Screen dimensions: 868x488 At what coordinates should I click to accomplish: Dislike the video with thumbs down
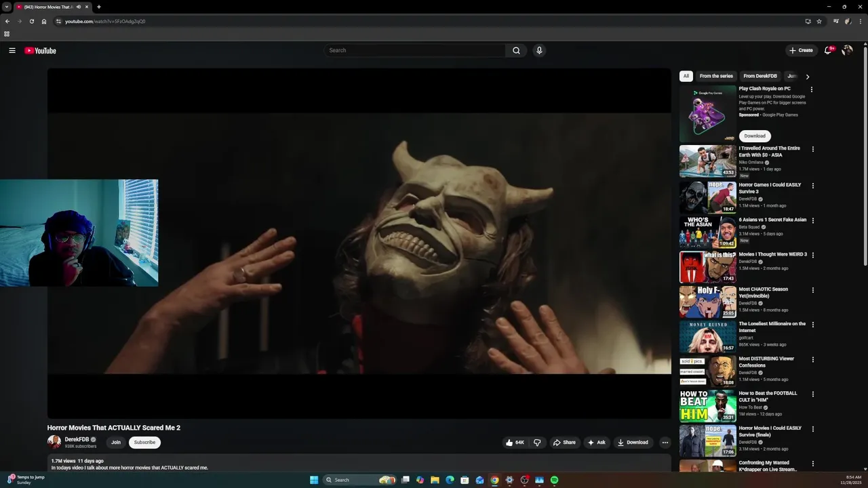(537, 443)
